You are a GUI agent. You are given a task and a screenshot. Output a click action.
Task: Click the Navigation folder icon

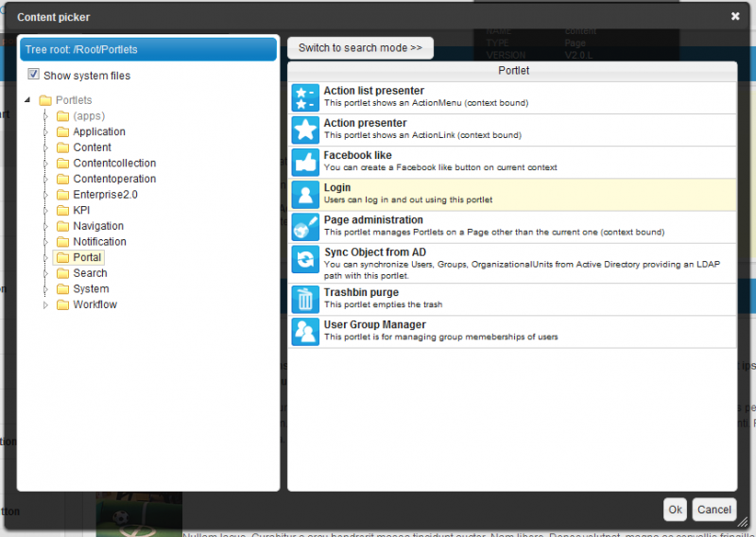(x=62, y=226)
